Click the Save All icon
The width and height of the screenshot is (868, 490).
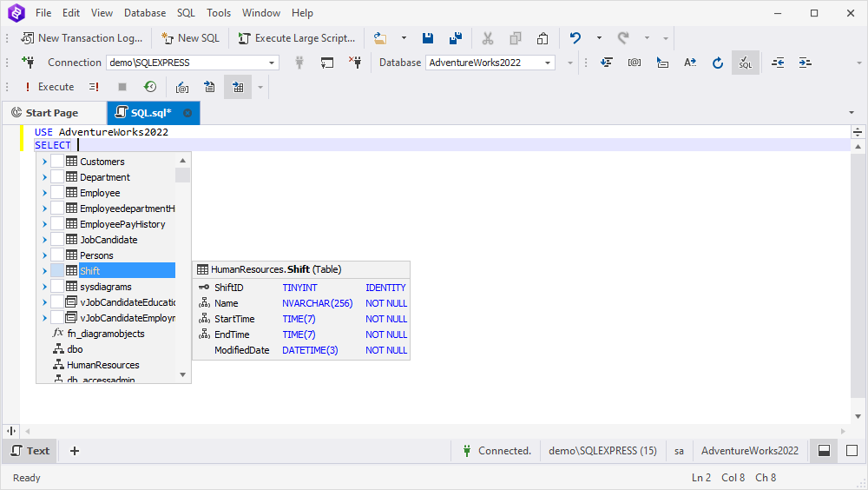(456, 38)
